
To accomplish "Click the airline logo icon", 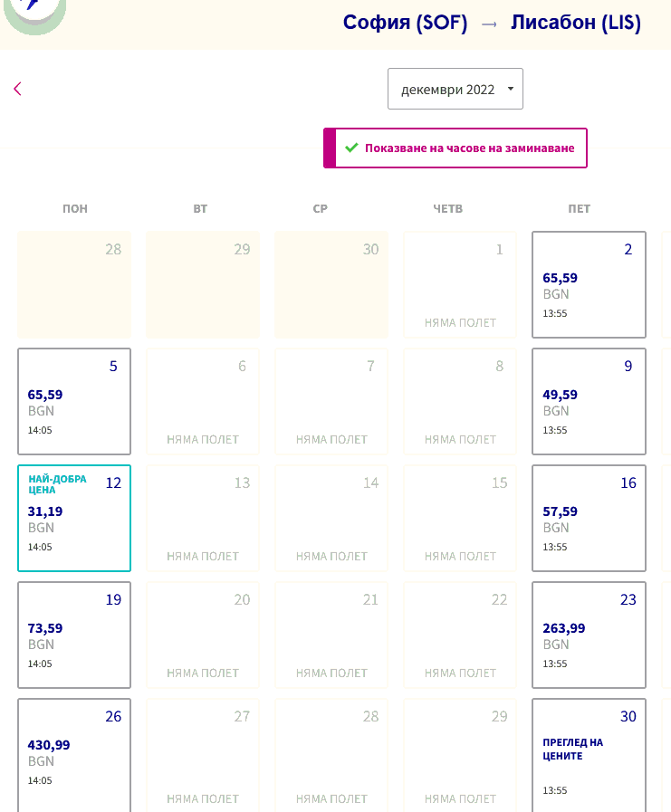I will (x=34, y=11).
